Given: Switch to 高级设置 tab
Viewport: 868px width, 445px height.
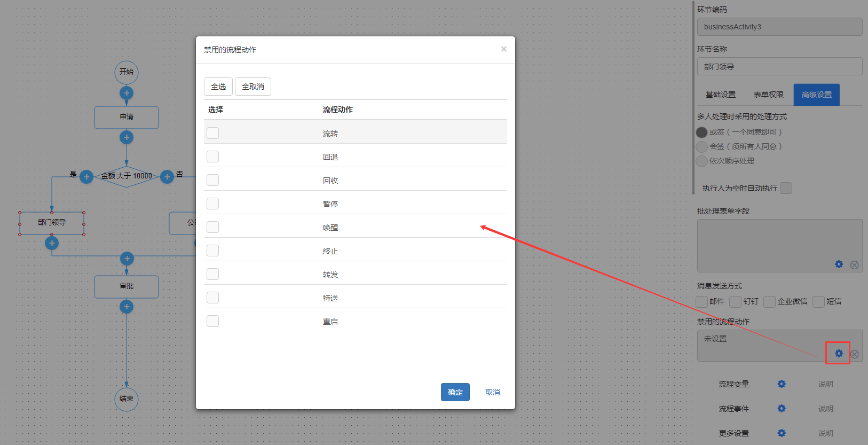Looking at the screenshot, I should [816, 95].
